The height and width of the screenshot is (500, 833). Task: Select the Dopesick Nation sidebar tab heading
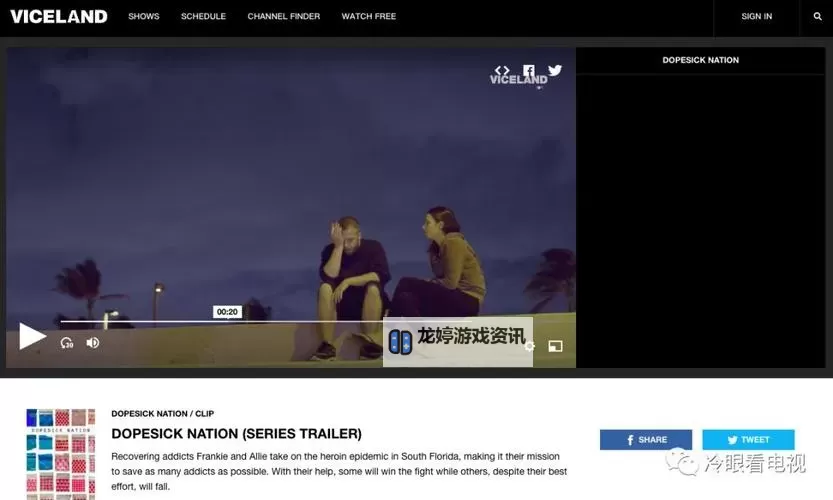(x=700, y=60)
